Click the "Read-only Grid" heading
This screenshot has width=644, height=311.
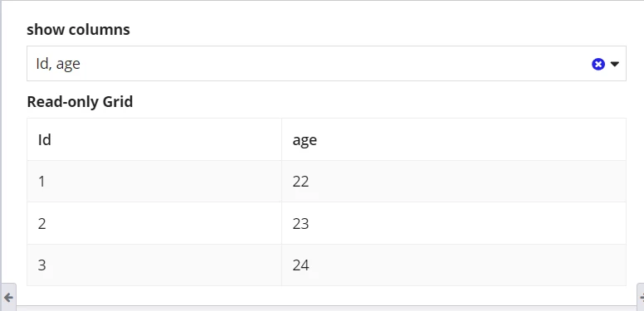80,102
